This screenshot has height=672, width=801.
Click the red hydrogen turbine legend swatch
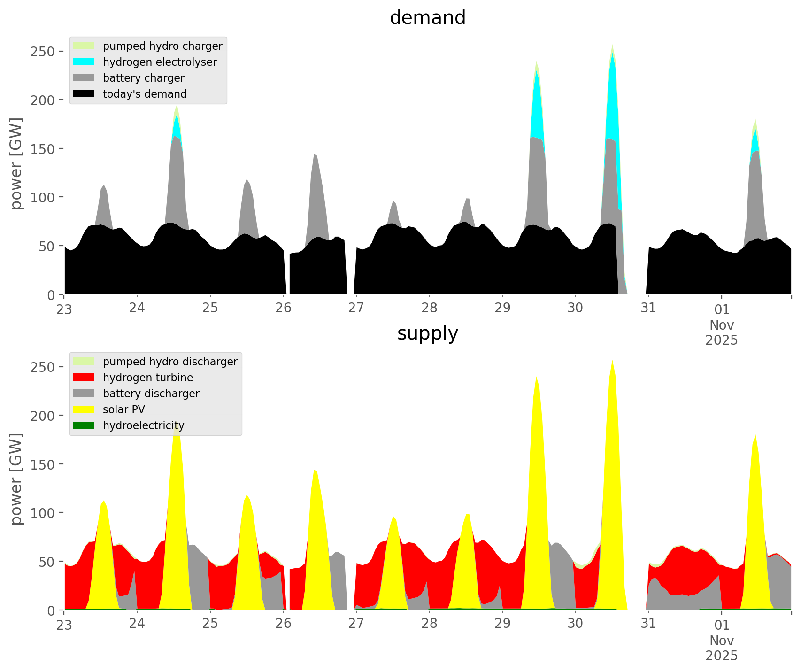(x=84, y=378)
